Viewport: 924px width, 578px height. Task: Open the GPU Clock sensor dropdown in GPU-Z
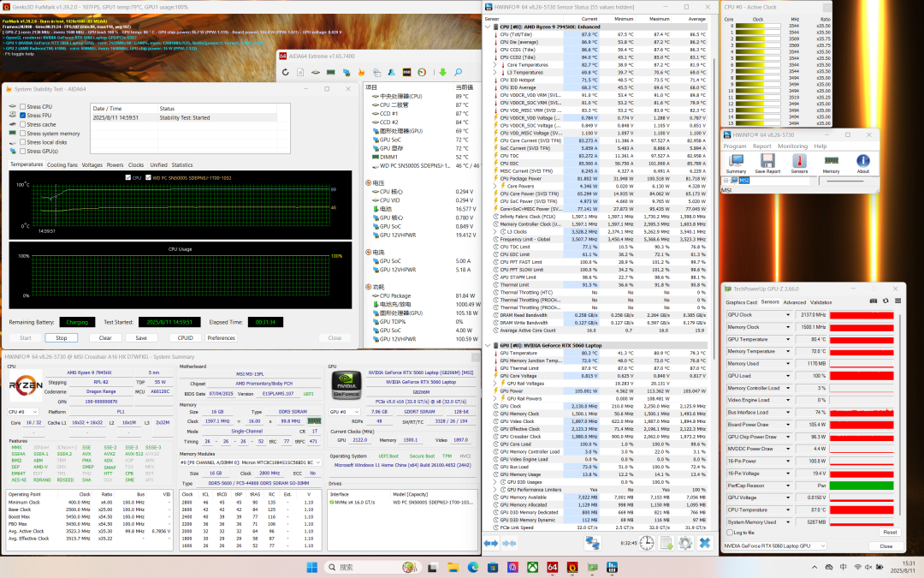coord(788,315)
